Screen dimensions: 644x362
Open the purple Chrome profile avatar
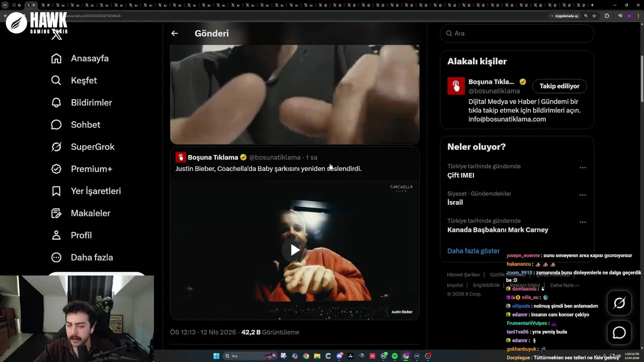[x=629, y=16]
